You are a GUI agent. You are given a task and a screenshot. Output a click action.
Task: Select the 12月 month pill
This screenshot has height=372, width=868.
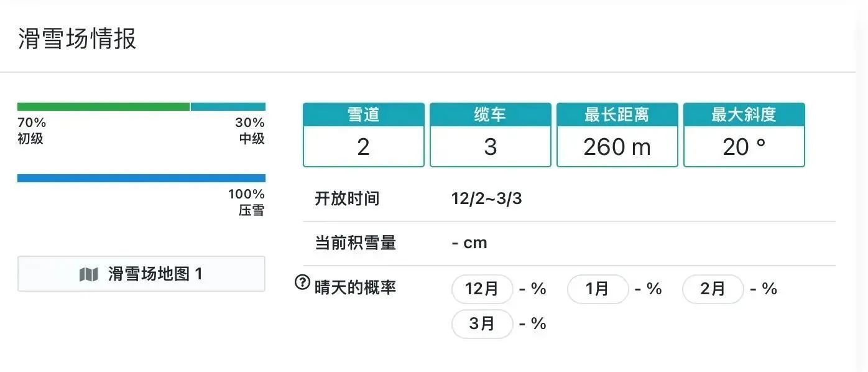482,289
